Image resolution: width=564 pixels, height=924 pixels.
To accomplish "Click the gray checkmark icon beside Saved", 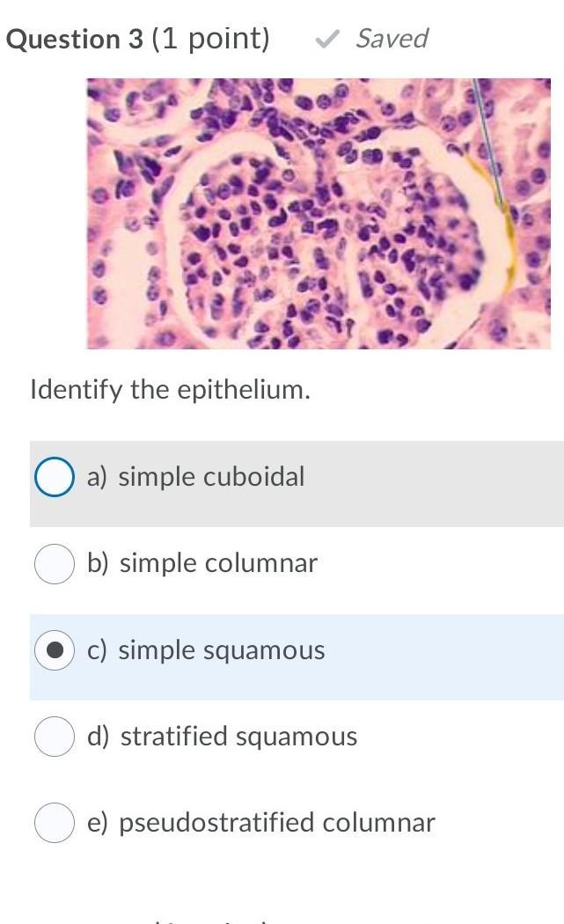I will (x=326, y=39).
